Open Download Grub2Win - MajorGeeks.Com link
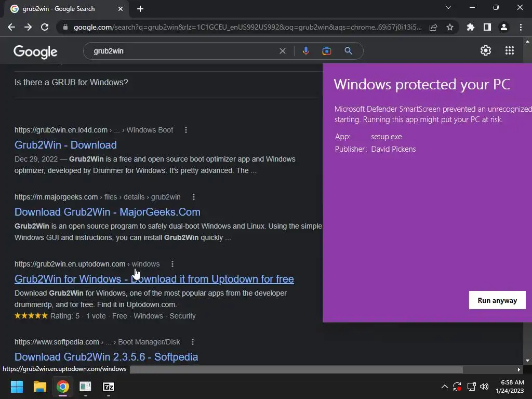The height and width of the screenshot is (399, 532). [x=107, y=212]
